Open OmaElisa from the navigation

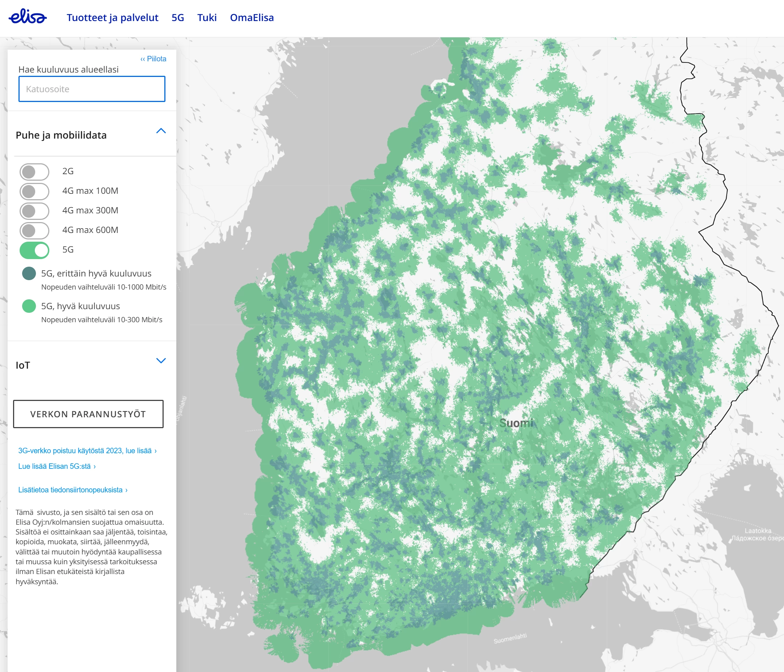pos(252,18)
